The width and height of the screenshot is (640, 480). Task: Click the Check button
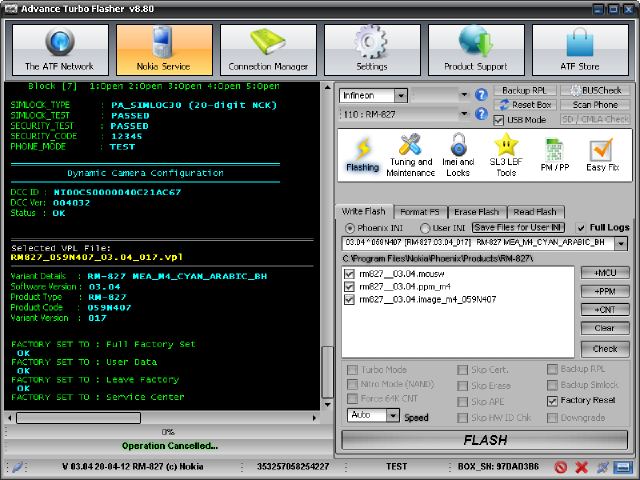click(x=605, y=349)
